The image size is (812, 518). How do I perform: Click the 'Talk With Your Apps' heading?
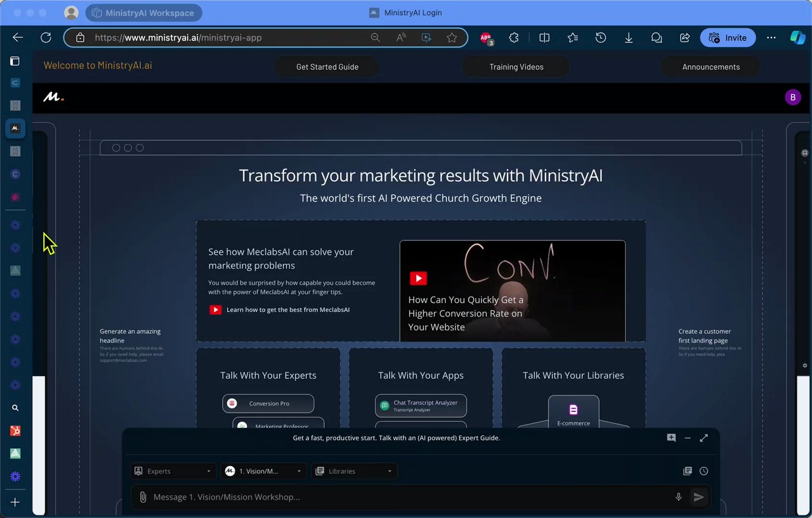(421, 375)
